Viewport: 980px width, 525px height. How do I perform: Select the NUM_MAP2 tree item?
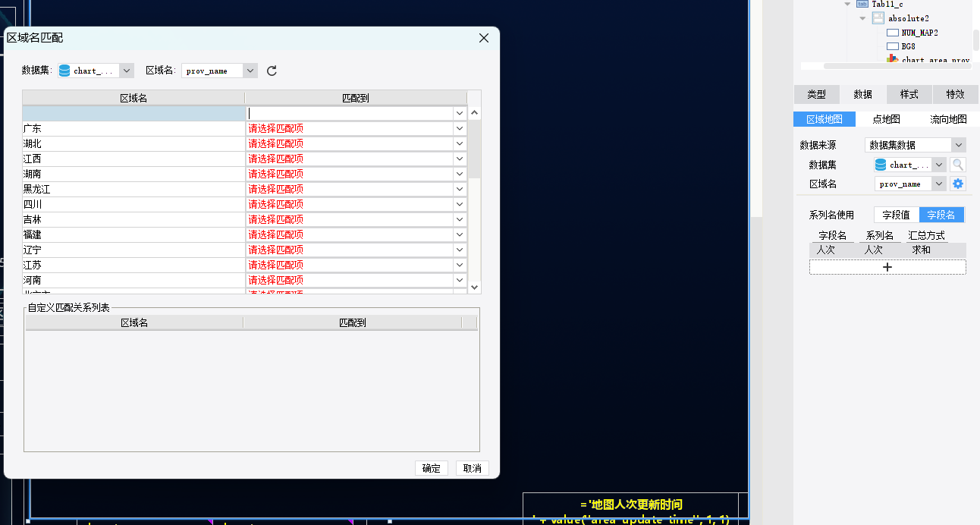point(919,33)
